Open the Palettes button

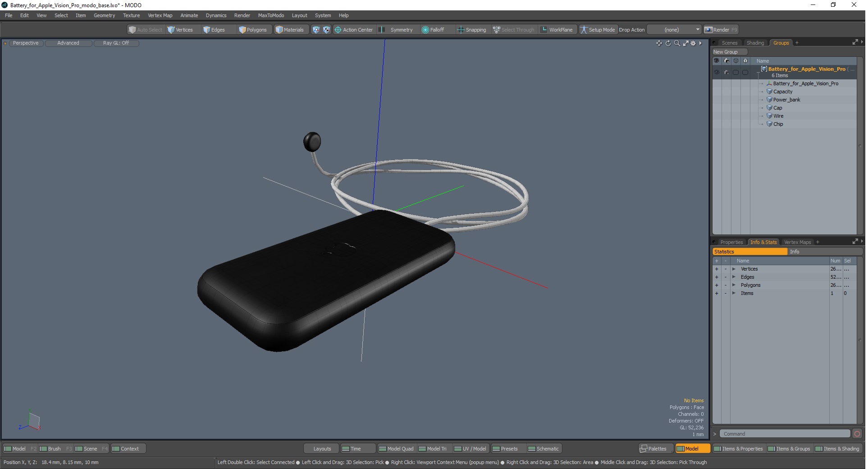[656, 449]
